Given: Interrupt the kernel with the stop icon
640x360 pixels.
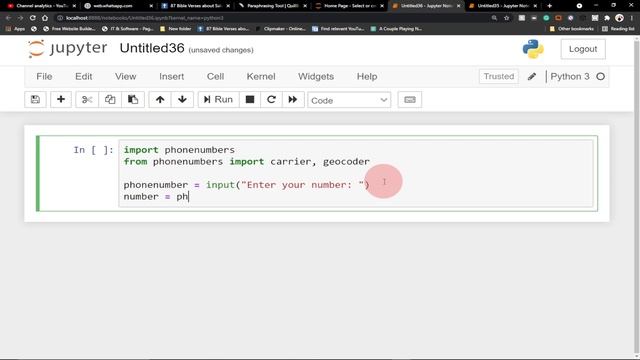Looking at the screenshot, I should tap(250, 100).
